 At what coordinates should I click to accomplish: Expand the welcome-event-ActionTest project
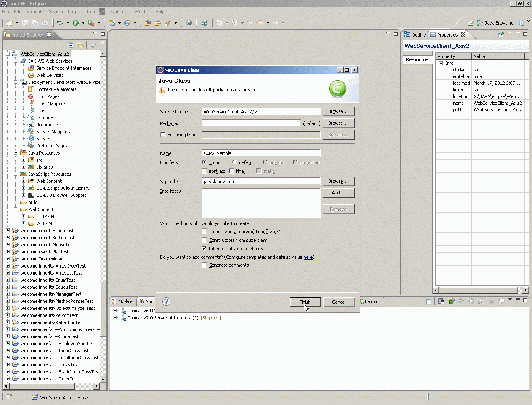pyautogui.click(x=7, y=230)
